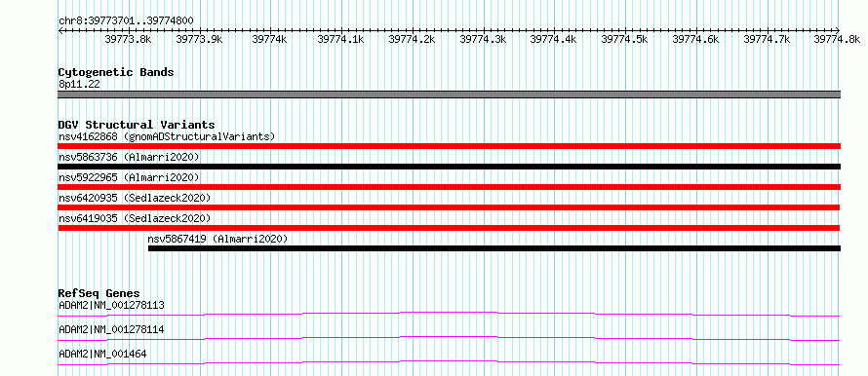Select the red bar for variant nsv6419035

pyautogui.click(x=449, y=228)
